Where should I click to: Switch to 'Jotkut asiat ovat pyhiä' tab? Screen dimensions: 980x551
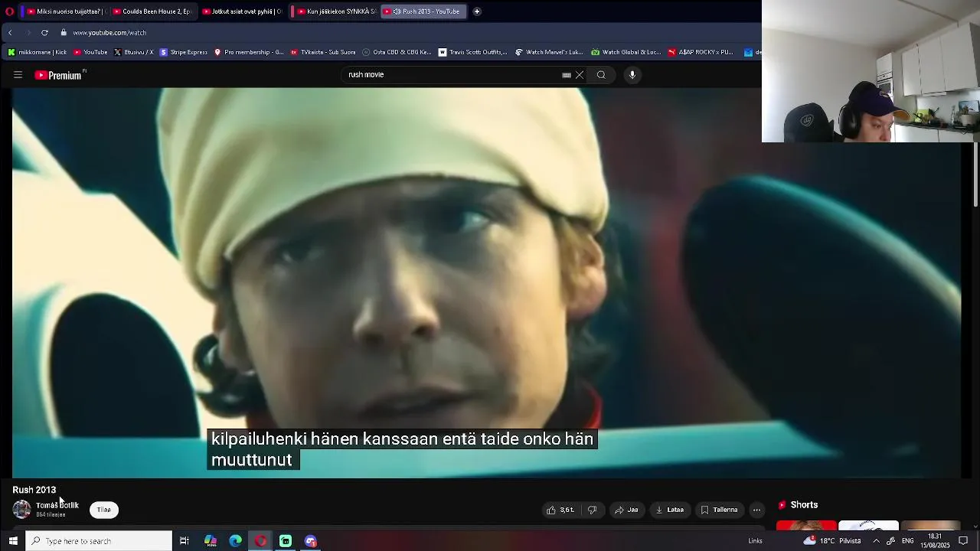click(x=241, y=11)
